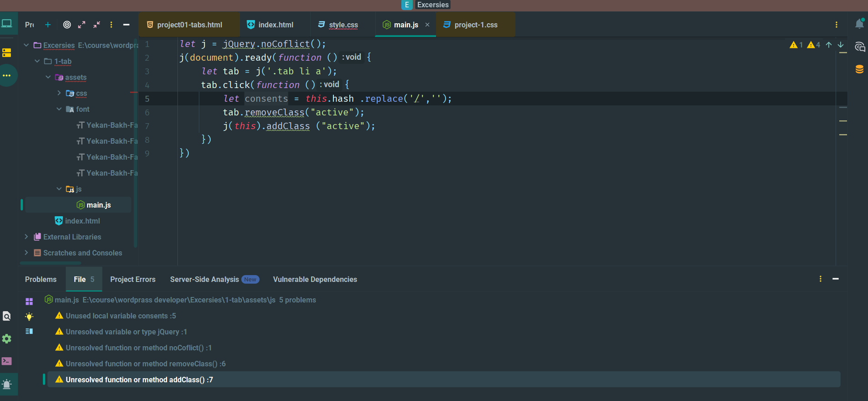The width and height of the screenshot is (868, 401).
Task: Open project panel options menu
Action: [111, 25]
